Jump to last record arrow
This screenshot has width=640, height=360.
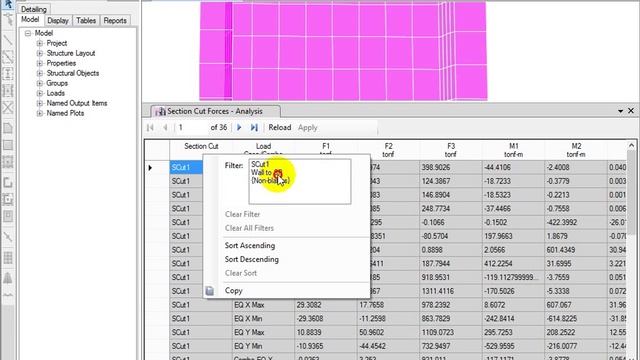click(x=254, y=128)
